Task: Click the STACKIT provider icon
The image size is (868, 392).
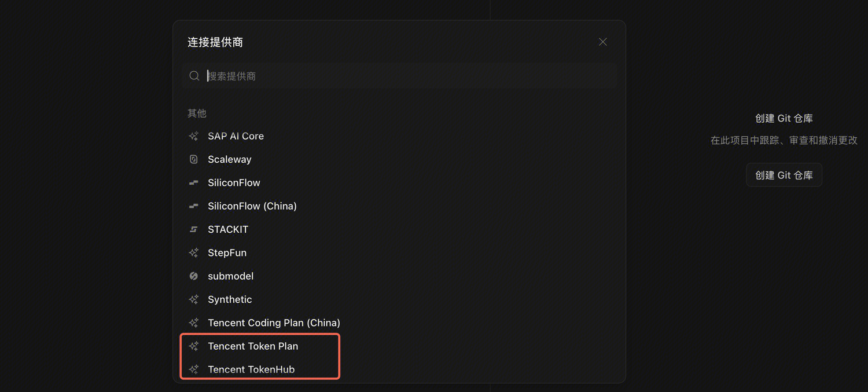Action: [194, 229]
